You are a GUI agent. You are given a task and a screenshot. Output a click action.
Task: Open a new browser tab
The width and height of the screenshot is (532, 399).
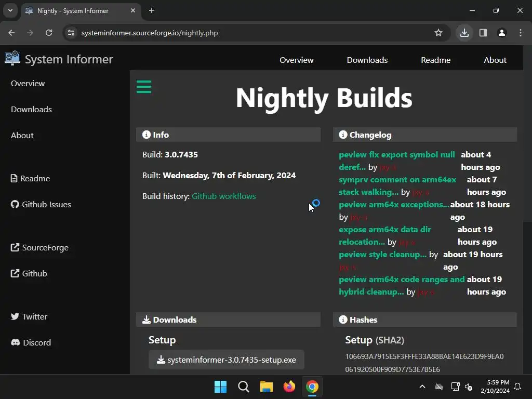pyautogui.click(x=152, y=10)
